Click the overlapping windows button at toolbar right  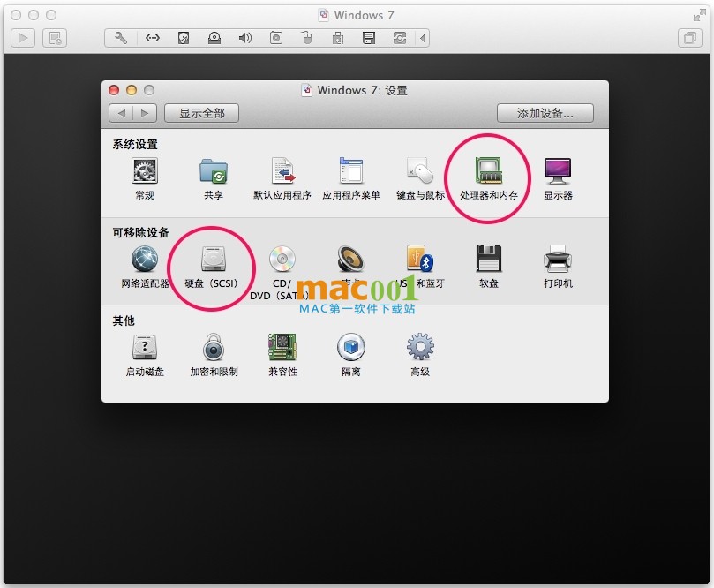pyautogui.click(x=690, y=38)
